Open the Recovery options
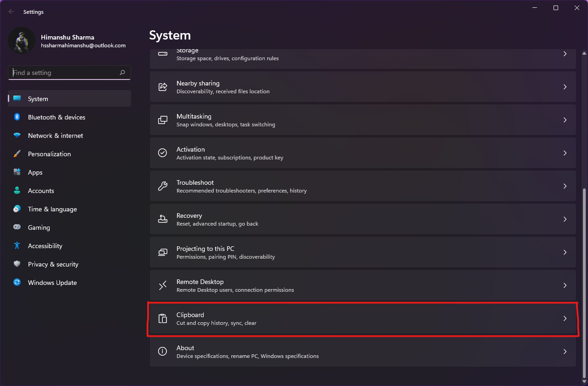Screen dimensions: 588x386 point(363,219)
